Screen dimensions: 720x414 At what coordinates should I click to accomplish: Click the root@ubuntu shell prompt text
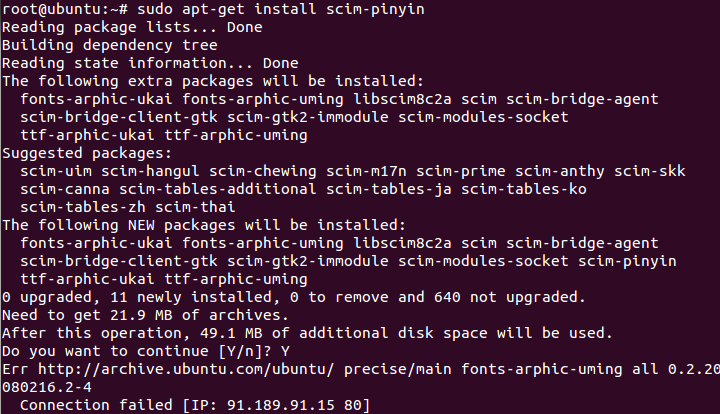click(65, 9)
